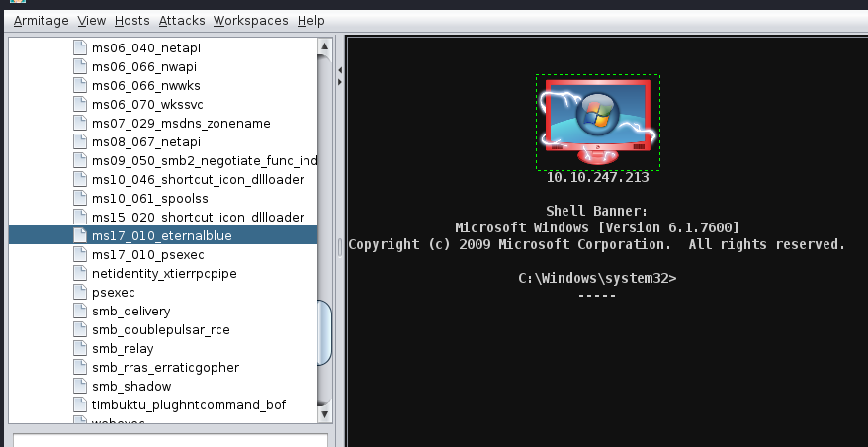Click file icon beside ms06_040_netapi

(81, 47)
